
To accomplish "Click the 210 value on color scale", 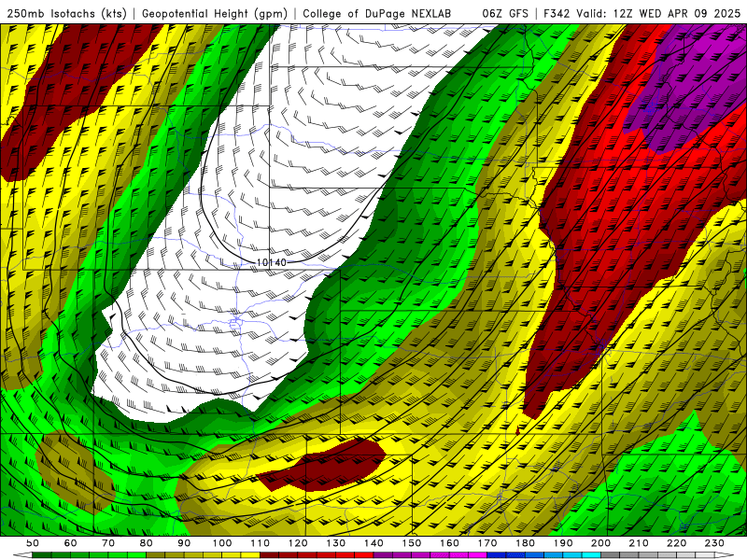I will [639, 543].
